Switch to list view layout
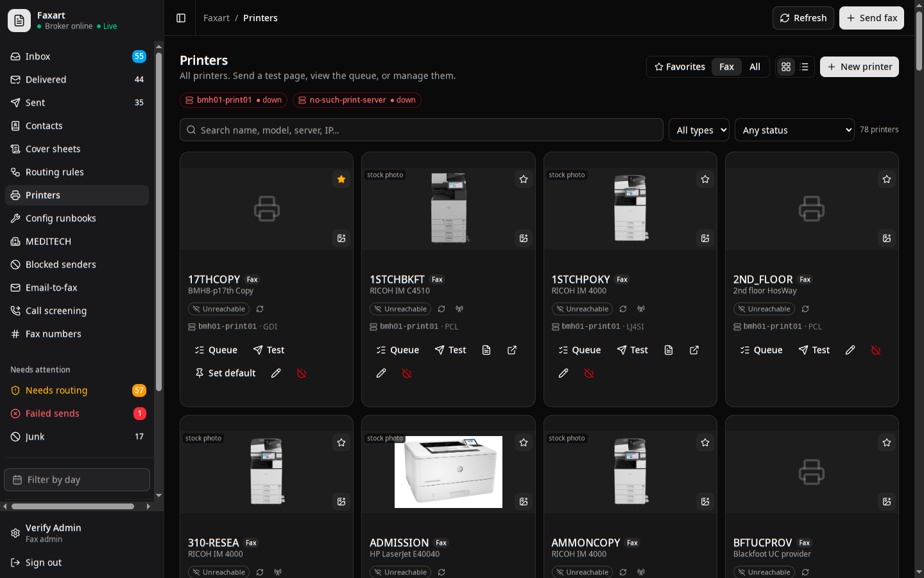Image resolution: width=924 pixels, height=578 pixels. [x=805, y=67]
